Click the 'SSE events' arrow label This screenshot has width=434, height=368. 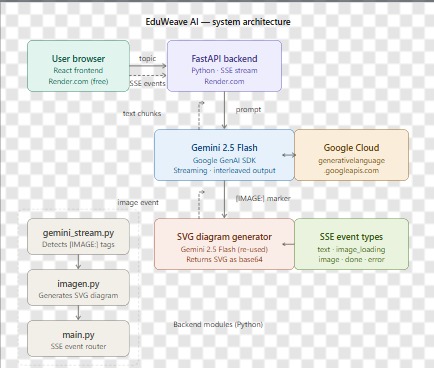click(147, 83)
